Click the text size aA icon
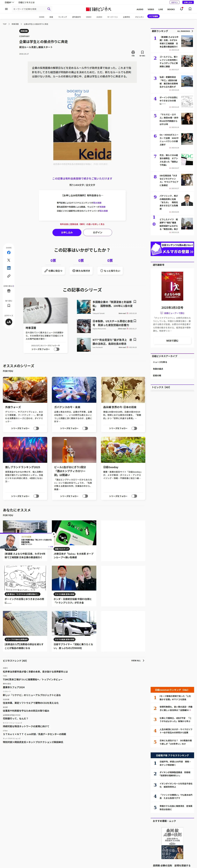Screen dimensions: 197x868 tap(9, 322)
